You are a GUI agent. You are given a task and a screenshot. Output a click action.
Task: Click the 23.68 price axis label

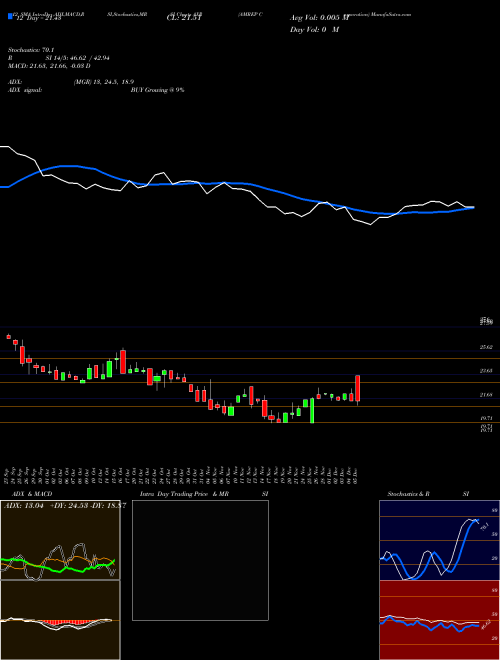[486, 371]
